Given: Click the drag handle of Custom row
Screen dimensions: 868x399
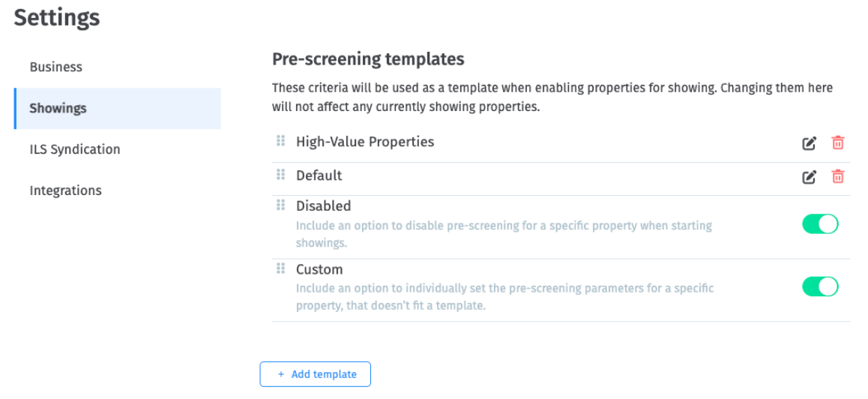Looking at the screenshot, I should (281, 268).
